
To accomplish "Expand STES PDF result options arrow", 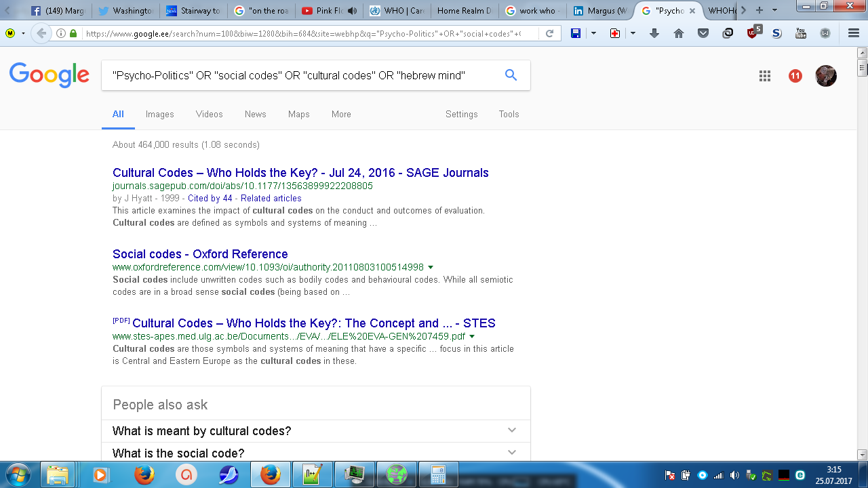I will 472,337.
